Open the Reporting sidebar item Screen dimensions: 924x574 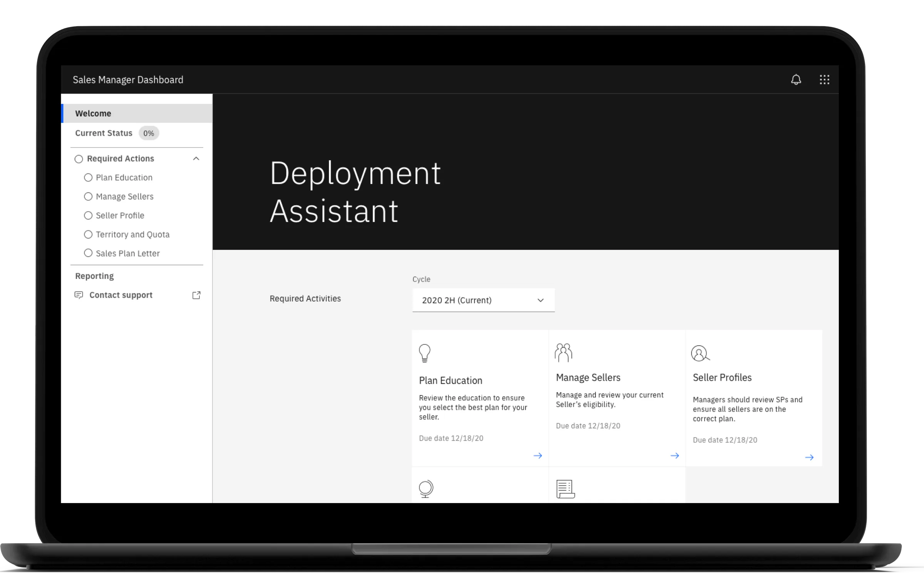[94, 276]
